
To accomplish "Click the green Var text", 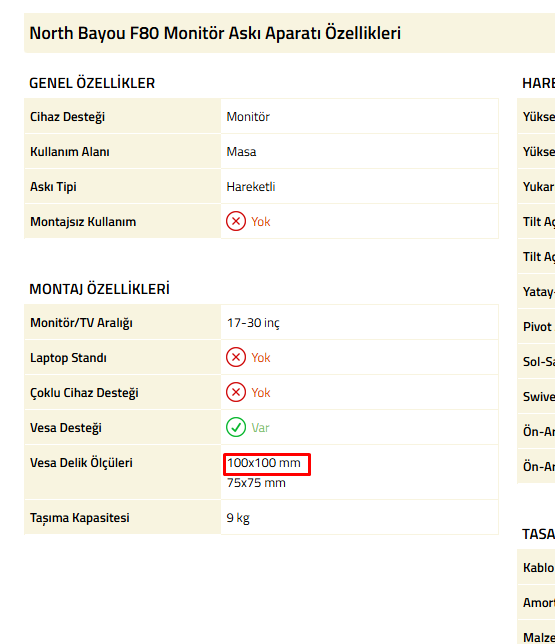I will tap(260, 428).
